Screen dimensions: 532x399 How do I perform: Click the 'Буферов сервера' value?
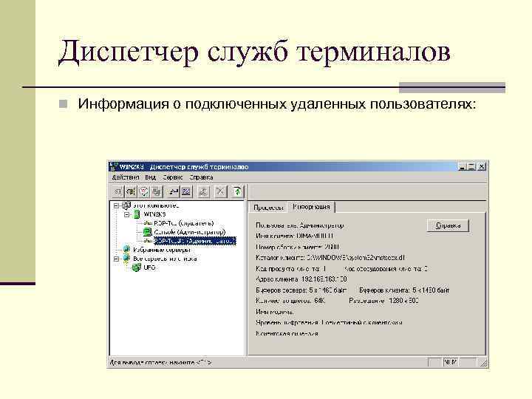click(x=301, y=290)
